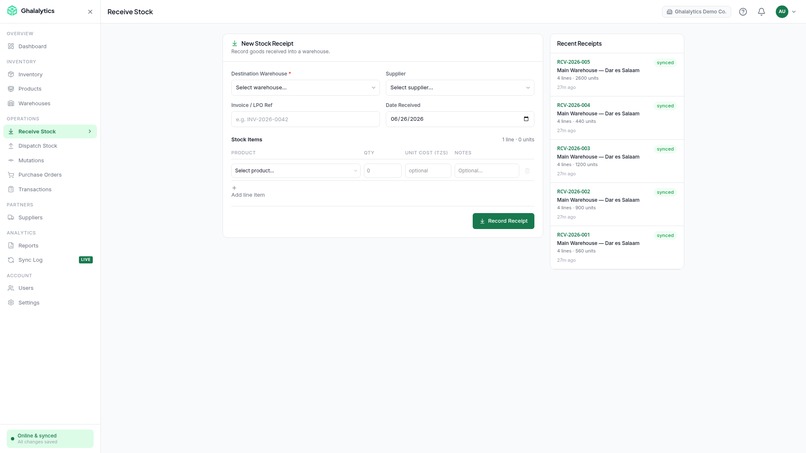Screen dimensions: 806x453
Task: Open receipt RCV-2026-004
Action: pos(617,118)
